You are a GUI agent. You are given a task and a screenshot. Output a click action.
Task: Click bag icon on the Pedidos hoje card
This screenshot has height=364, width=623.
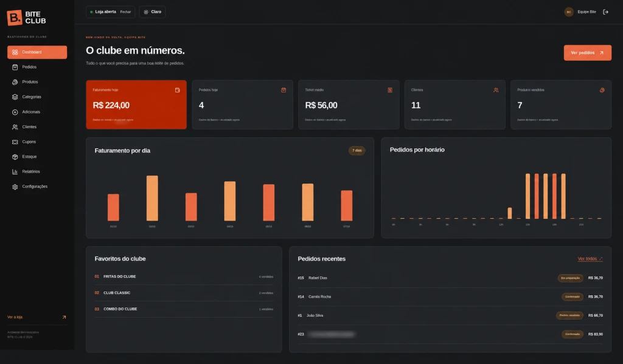click(284, 90)
